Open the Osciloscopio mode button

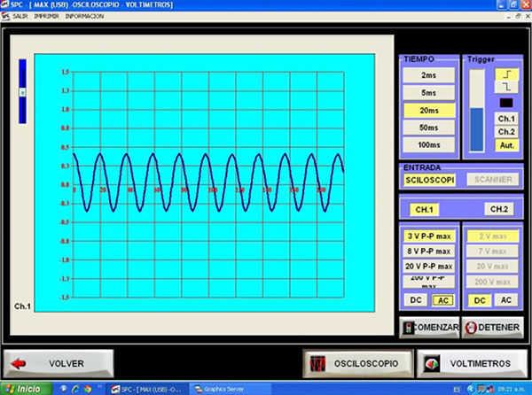[358, 363]
